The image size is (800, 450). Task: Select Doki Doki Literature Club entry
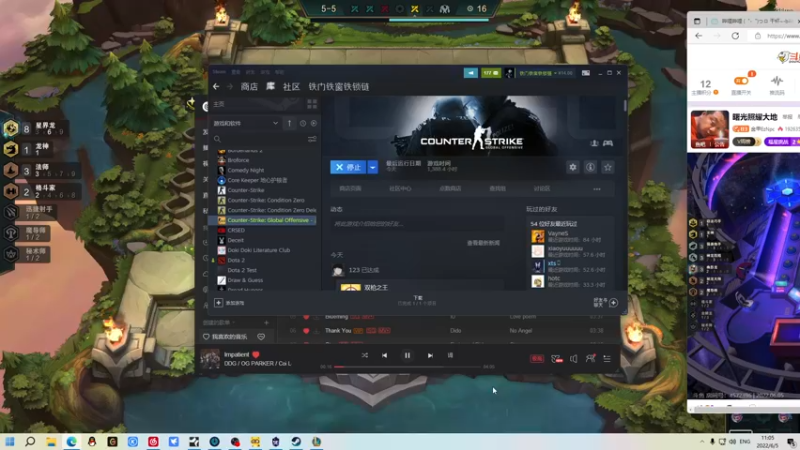[258, 250]
